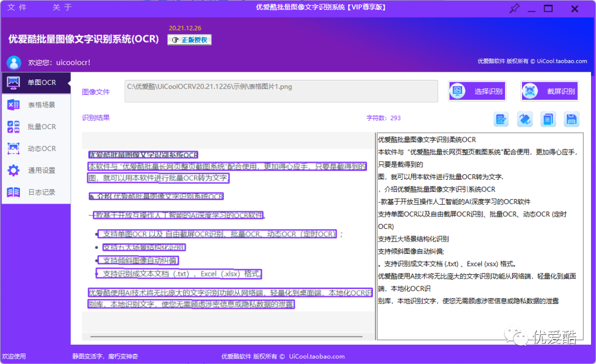Viewport: 596px width, 364px height.
Task: Maximize the application window
Action: point(548,9)
